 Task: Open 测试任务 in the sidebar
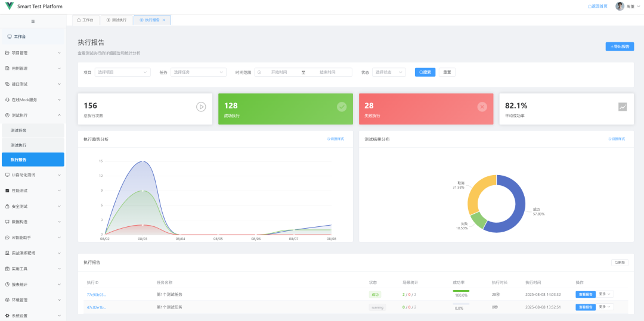tap(33, 130)
